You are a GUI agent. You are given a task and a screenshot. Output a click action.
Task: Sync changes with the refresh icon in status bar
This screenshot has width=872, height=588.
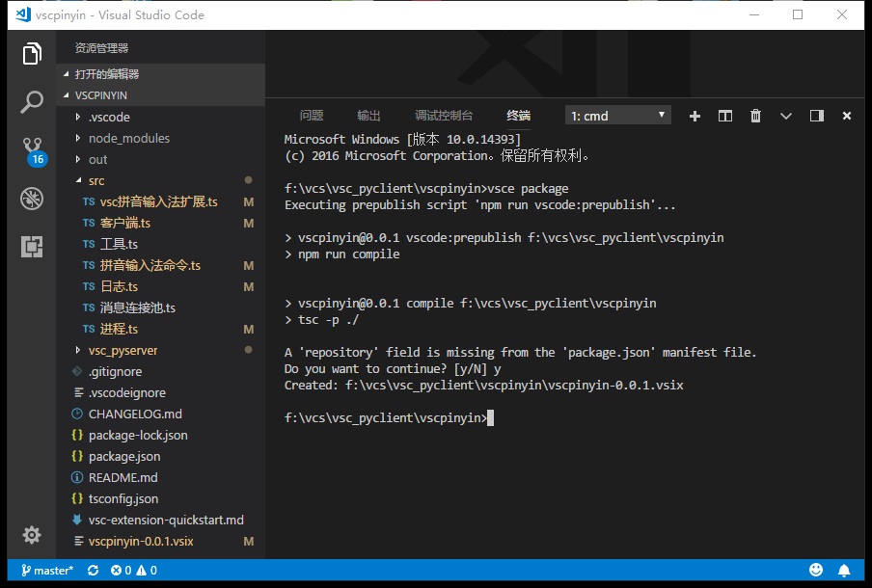click(x=92, y=570)
